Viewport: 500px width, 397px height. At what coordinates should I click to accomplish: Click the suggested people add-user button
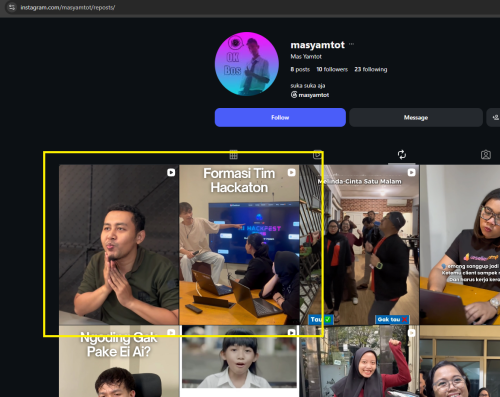click(x=495, y=117)
